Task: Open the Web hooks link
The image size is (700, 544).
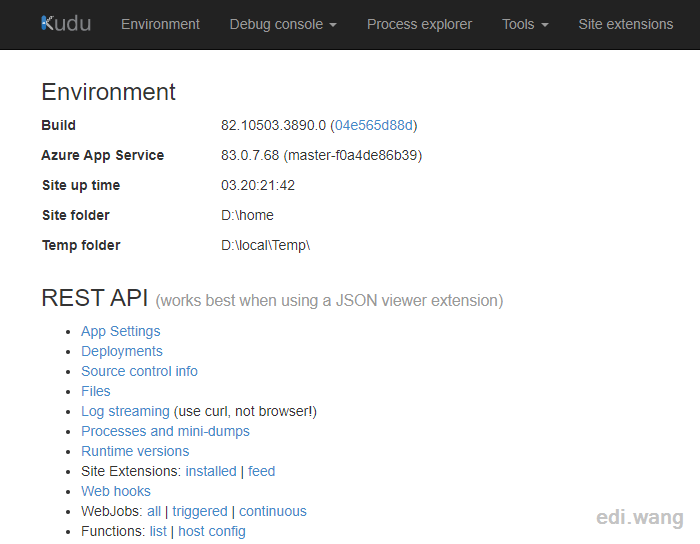Action: 116,491
